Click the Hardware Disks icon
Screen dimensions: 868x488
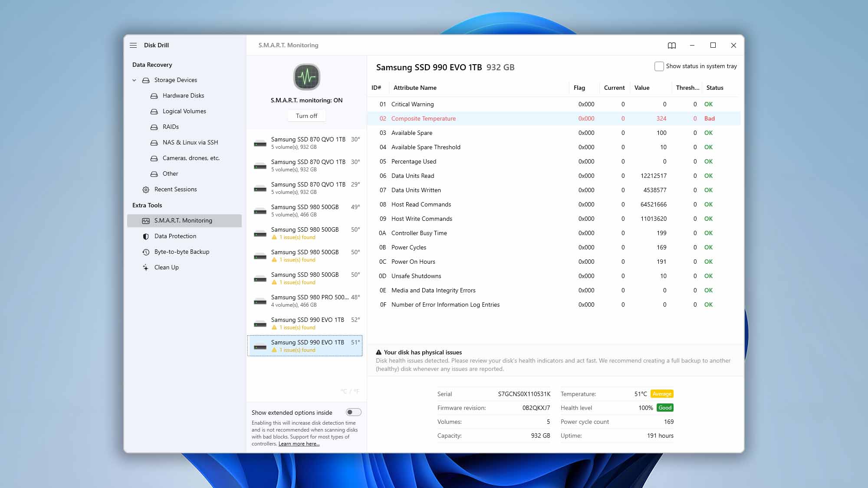[x=154, y=95]
